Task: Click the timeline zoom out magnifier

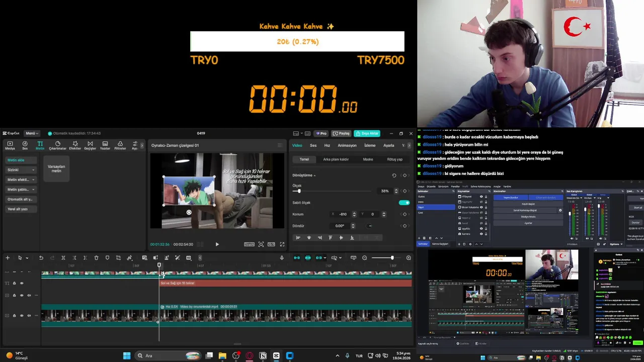Action: 365,258
